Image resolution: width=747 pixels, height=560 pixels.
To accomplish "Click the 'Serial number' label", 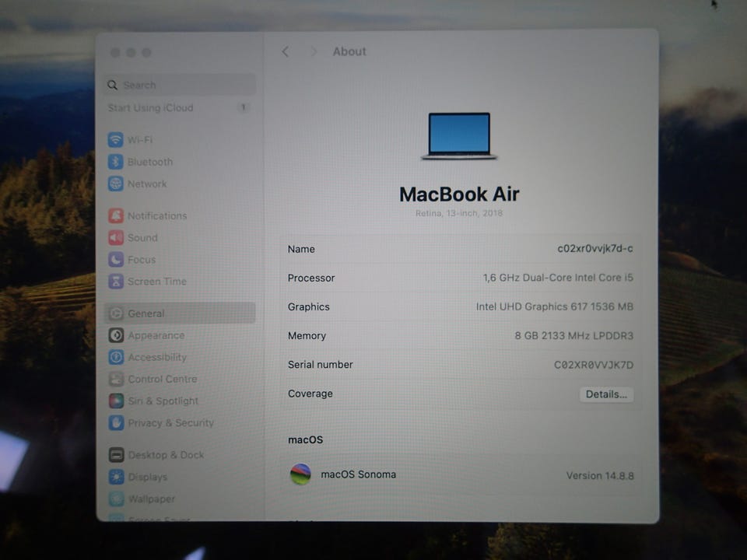I will [x=320, y=364].
